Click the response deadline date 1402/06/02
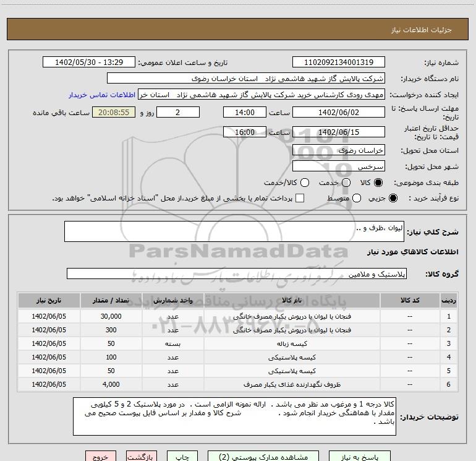Image resolution: width=476 pixels, height=461 pixels. point(339,112)
